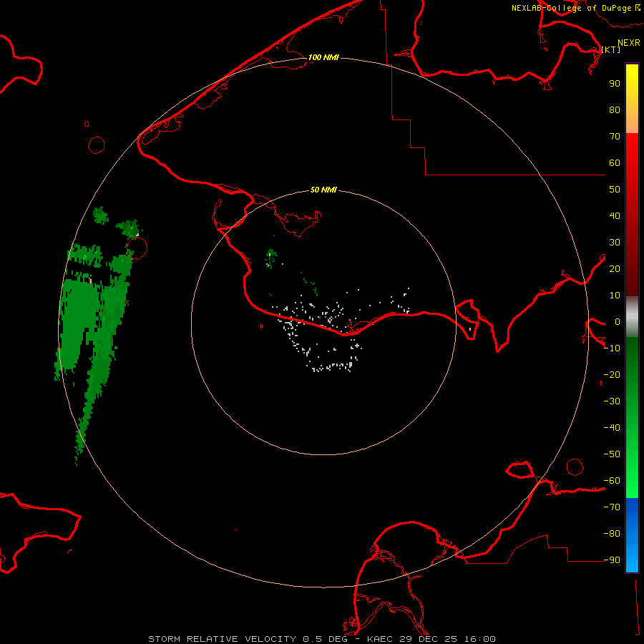Click the positive 80 scale value

(615, 109)
